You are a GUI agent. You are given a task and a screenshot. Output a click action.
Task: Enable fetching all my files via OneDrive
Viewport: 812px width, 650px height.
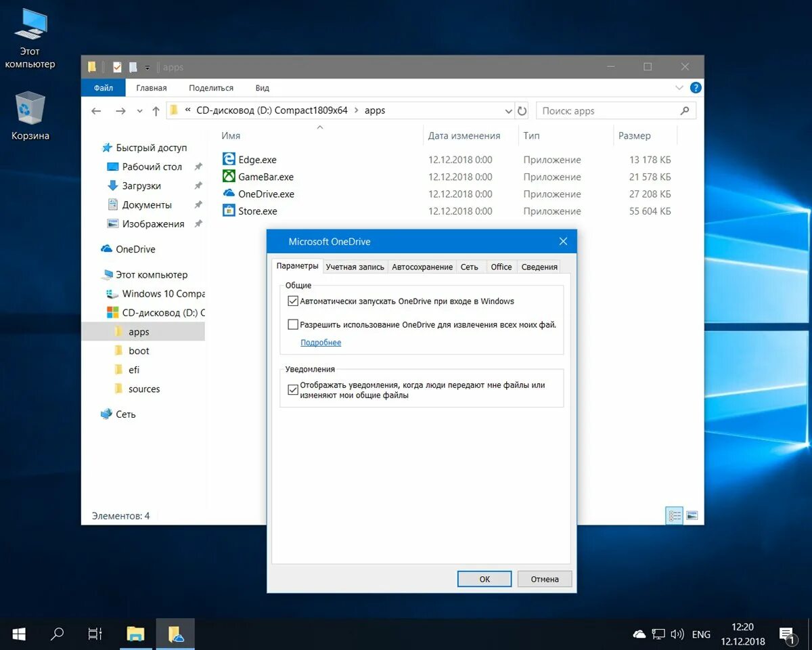coord(293,324)
